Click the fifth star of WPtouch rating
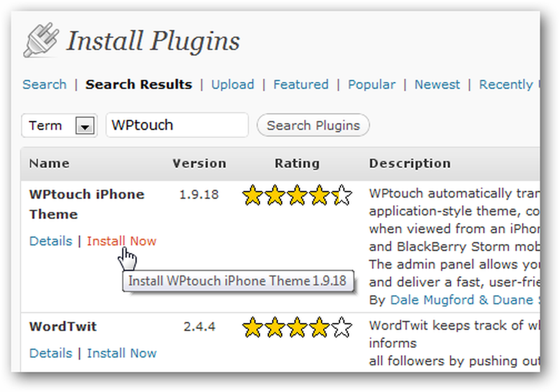The height and width of the screenshot is (392, 560). tap(342, 195)
